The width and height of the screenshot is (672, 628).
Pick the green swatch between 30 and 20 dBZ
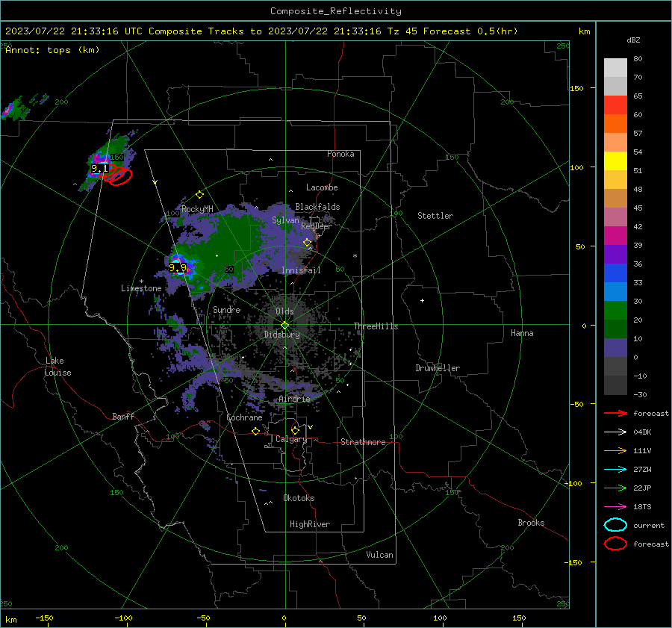(x=615, y=311)
